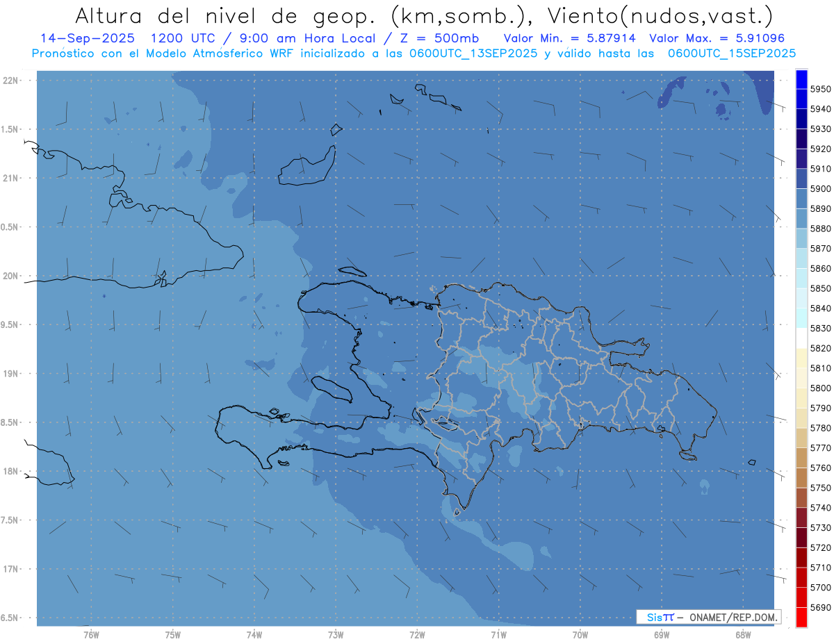
Task: Click the colorbar label '5870'
Action: pos(821,248)
